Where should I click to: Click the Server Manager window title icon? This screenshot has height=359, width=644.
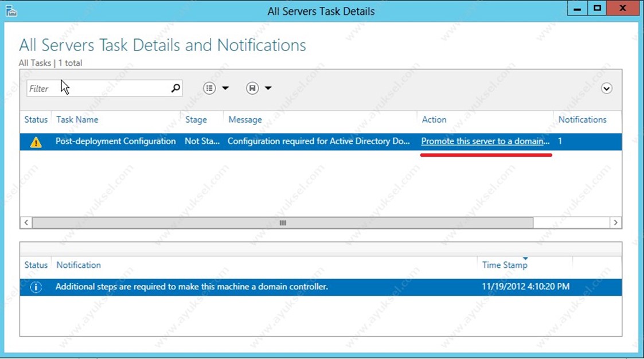click(11, 10)
